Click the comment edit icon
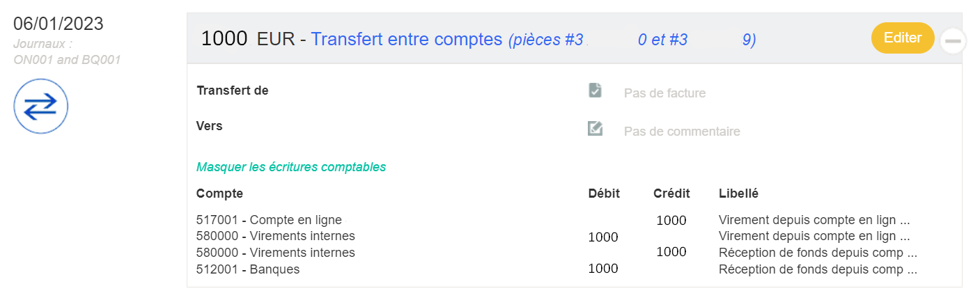 point(595,129)
